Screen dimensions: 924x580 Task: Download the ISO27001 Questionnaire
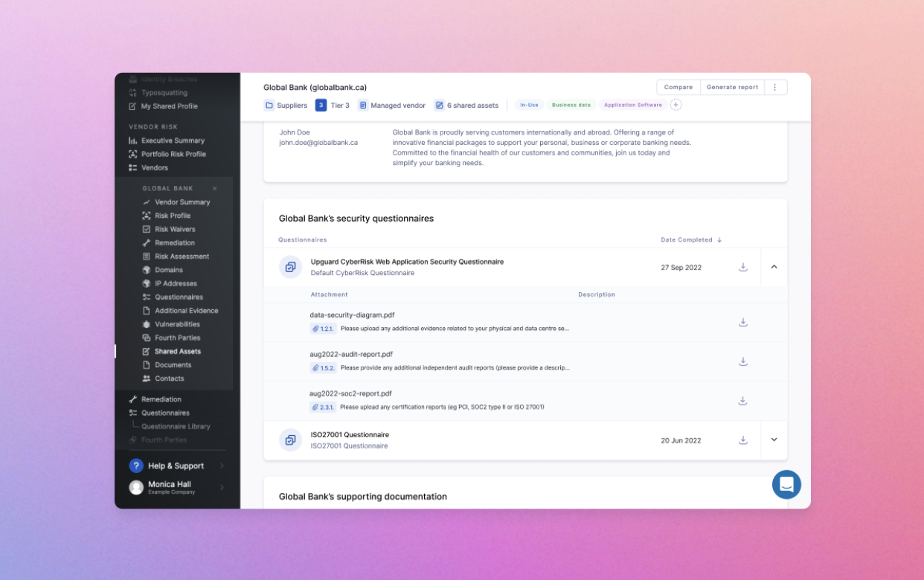742,440
